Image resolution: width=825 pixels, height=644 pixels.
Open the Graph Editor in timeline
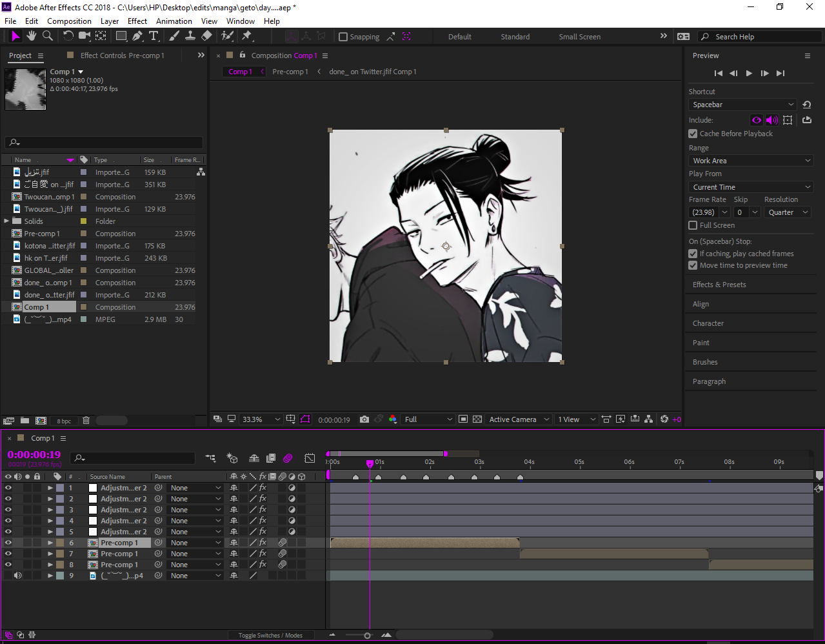click(x=310, y=458)
